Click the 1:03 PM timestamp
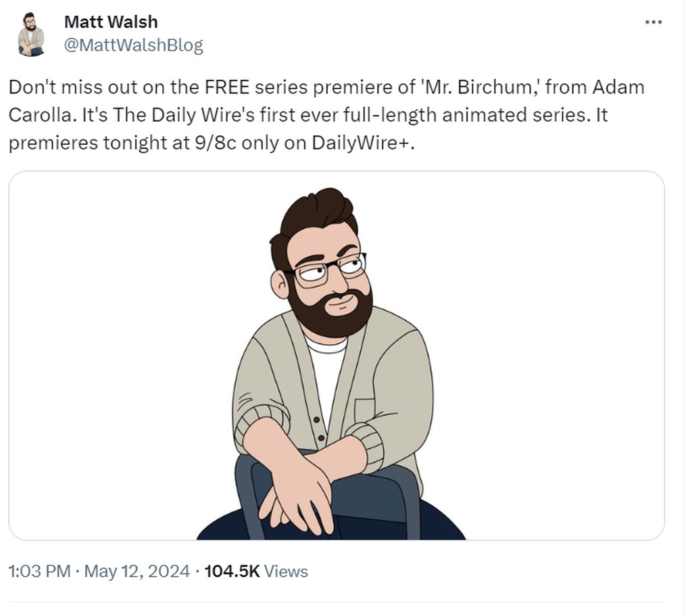Screen dimensions: 692x616 click(x=40, y=571)
